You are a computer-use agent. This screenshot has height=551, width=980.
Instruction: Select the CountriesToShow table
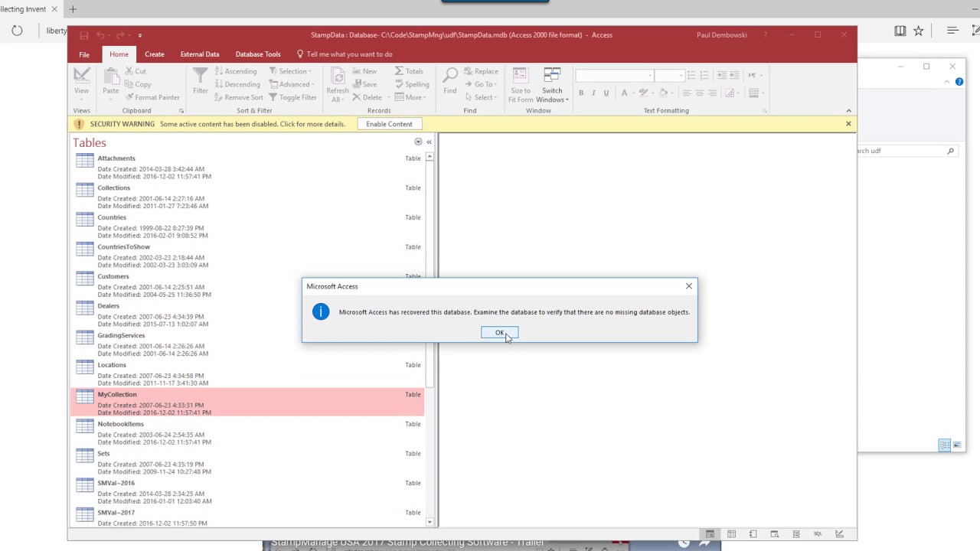click(247, 256)
